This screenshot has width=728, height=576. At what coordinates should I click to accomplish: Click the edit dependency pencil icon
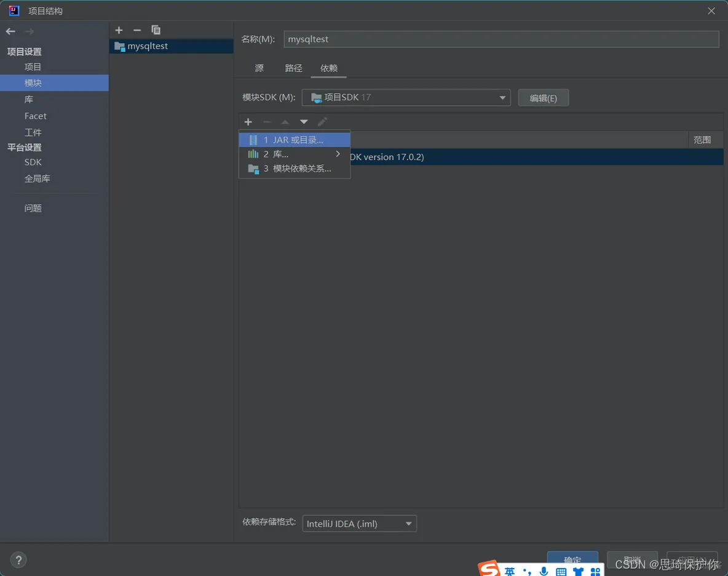pos(322,122)
